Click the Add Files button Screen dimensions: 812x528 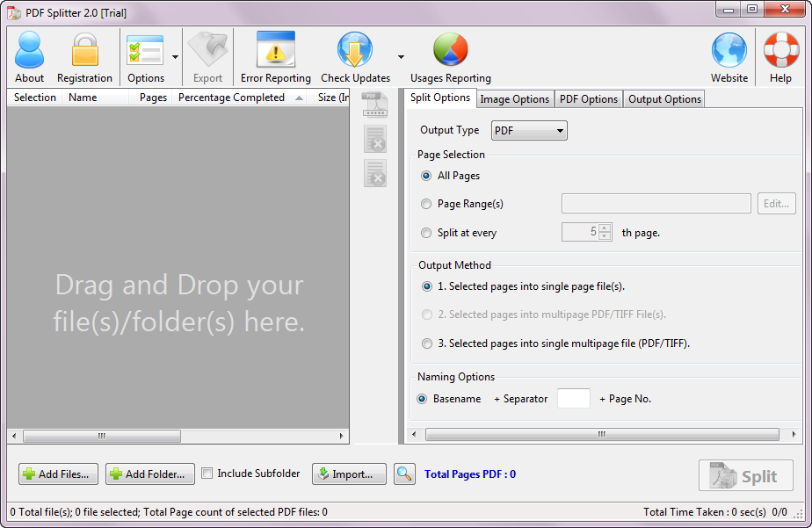click(58, 474)
